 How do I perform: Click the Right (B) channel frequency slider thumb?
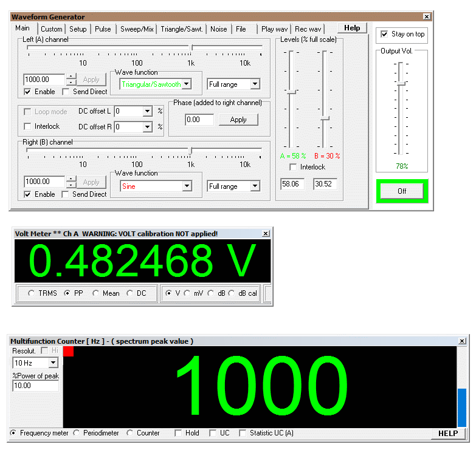(x=190, y=151)
